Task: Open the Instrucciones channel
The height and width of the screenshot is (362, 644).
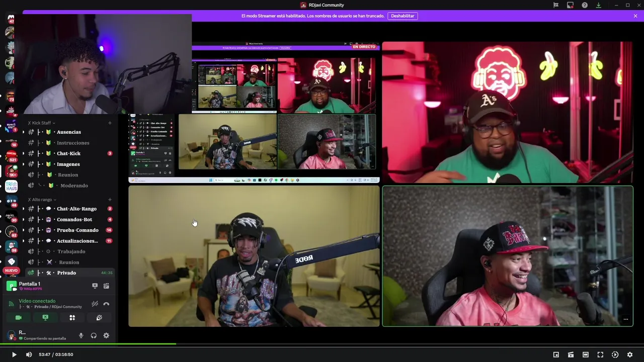Action: click(x=68, y=143)
